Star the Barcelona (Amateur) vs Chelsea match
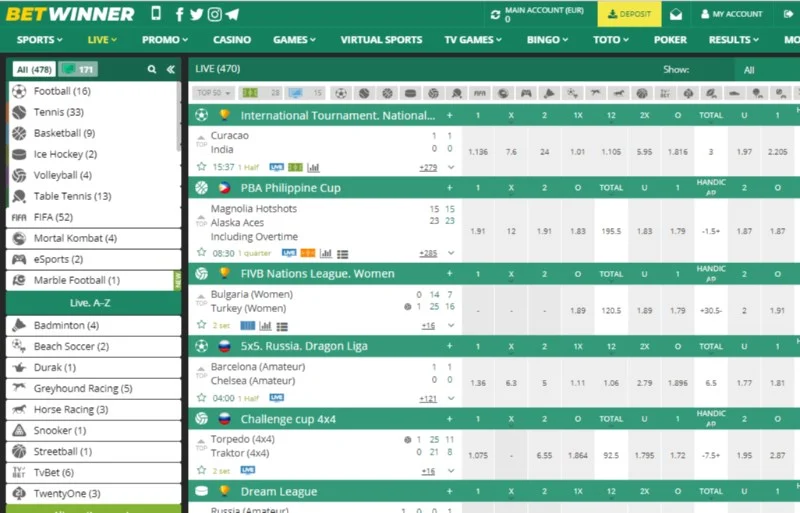This screenshot has height=513, width=800. 202,397
